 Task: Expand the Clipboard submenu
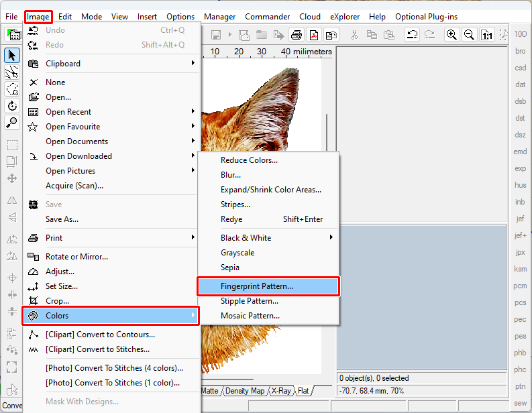point(111,64)
